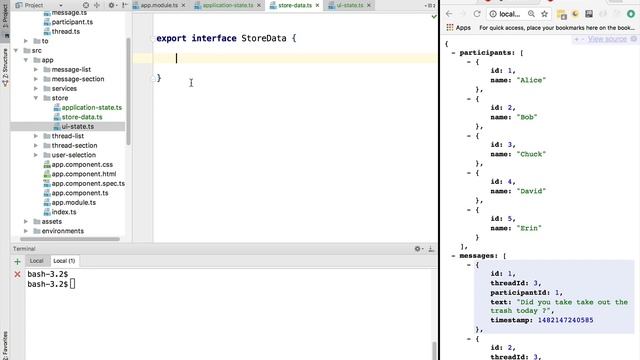This screenshot has width=640, height=360.
Task: Hide the Terminal panel with download-arrow icon
Action: tap(431, 249)
